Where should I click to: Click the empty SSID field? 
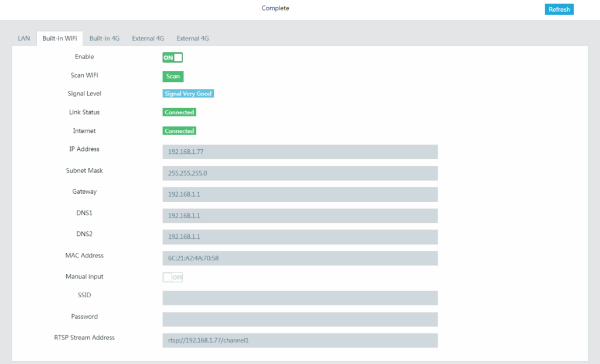300,298
